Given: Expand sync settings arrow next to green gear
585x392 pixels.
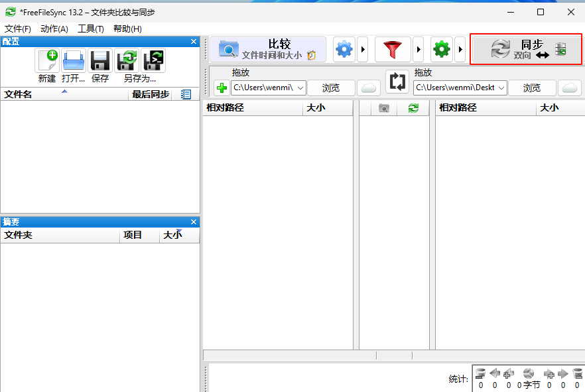Looking at the screenshot, I should click(460, 49).
